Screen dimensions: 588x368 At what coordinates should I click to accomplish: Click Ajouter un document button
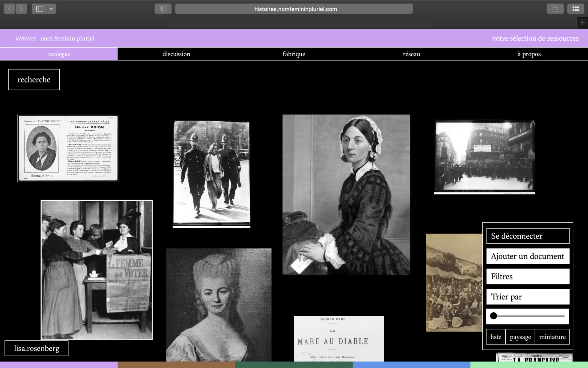click(528, 256)
